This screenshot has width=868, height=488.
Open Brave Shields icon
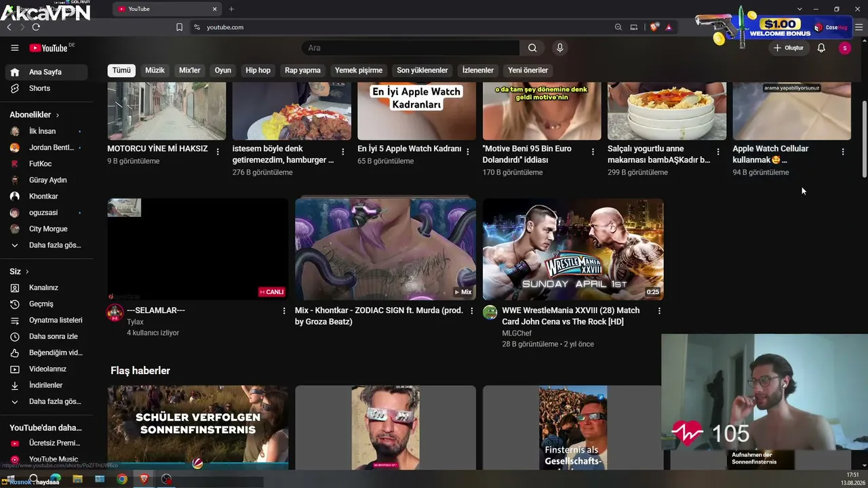point(654,27)
